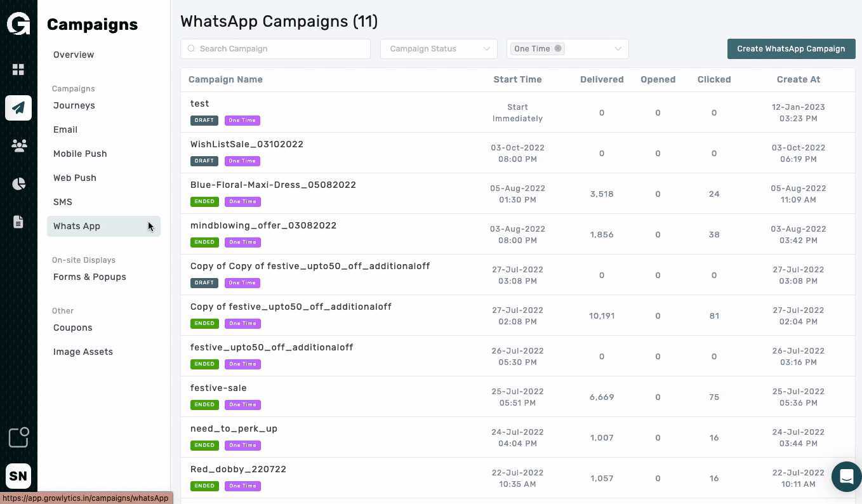Expand the campaign type filter dropdown arrow
This screenshot has height=504, width=862.
(x=618, y=49)
